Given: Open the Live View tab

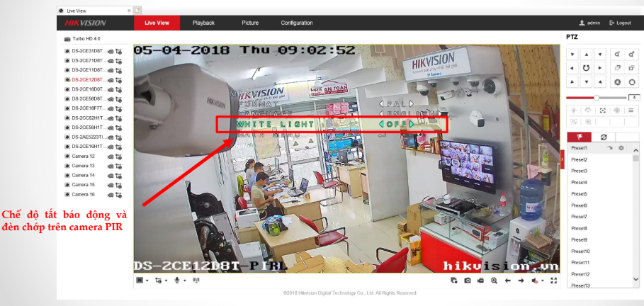Looking at the screenshot, I should pyautogui.click(x=157, y=23).
